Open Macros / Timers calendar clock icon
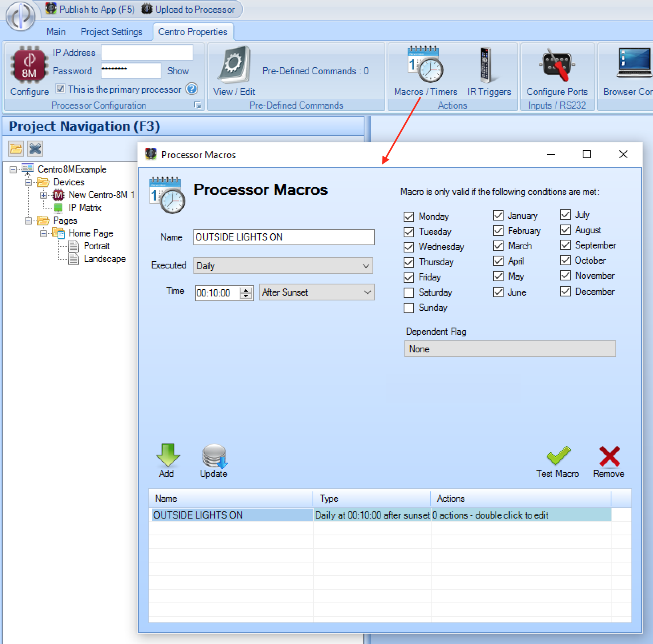This screenshot has height=644, width=653. pos(425,64)
